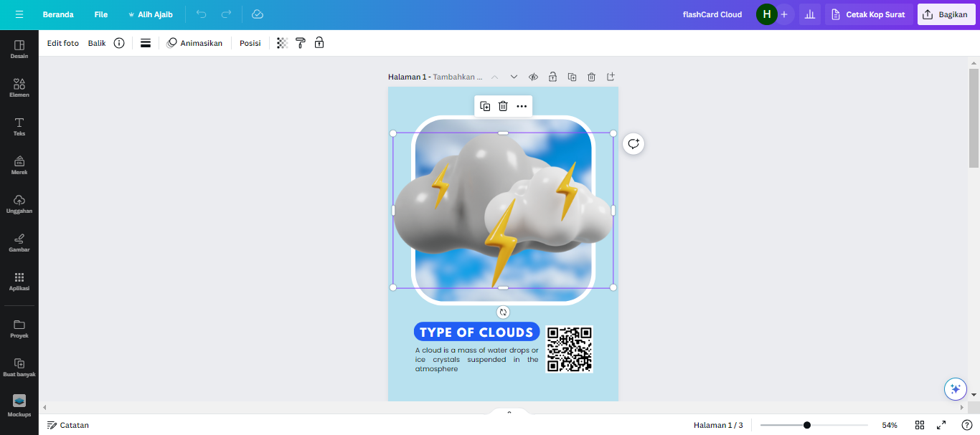Viewport: 980px width, 435px height.
Task: Open the Canva assistant sparkle button
Action: pyautogui.click(x=955, y=389)
